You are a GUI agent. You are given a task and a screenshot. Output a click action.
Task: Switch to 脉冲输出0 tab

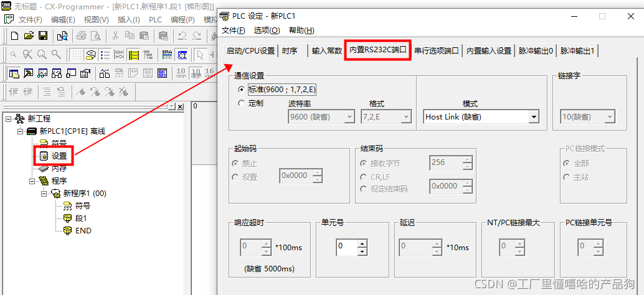pos(536,51)
